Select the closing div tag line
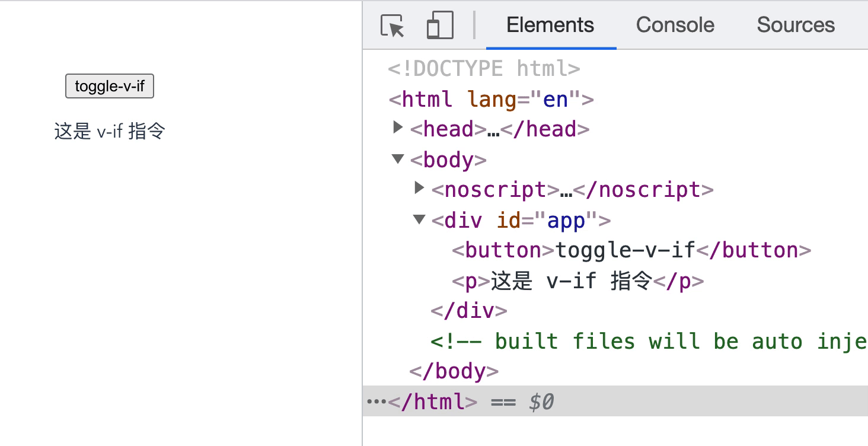Screen dimensions: 868x446 tap(469, 311)
